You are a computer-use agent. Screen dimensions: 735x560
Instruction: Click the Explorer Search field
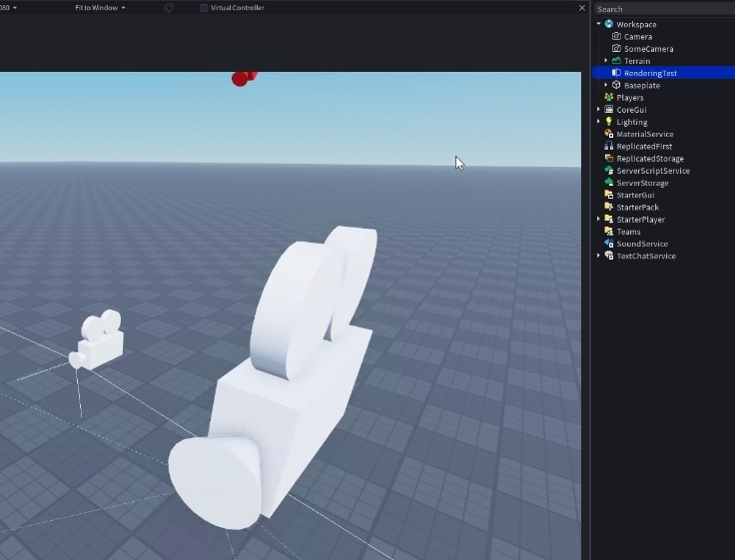[664, 9]
